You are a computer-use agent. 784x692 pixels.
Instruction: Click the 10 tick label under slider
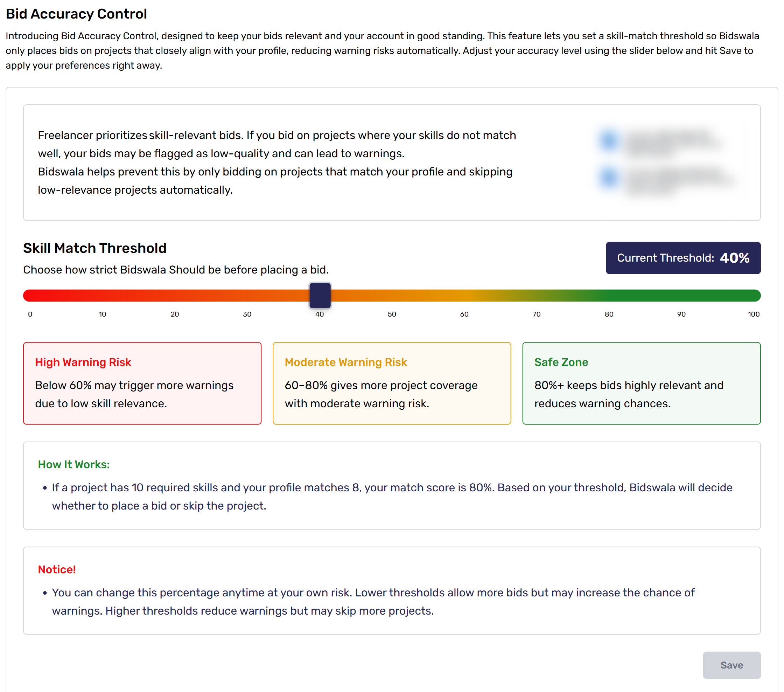click(x=102, y=314)
